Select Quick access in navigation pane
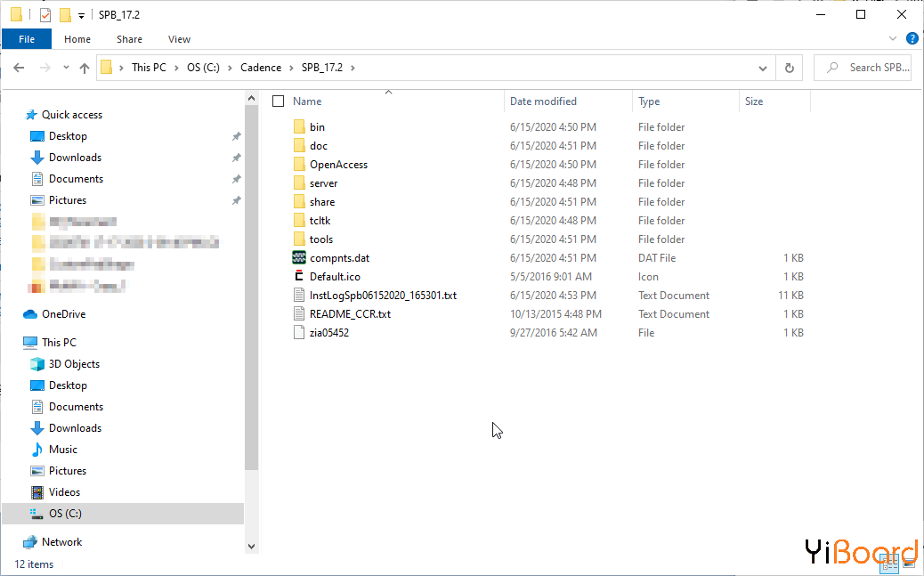 63,115
